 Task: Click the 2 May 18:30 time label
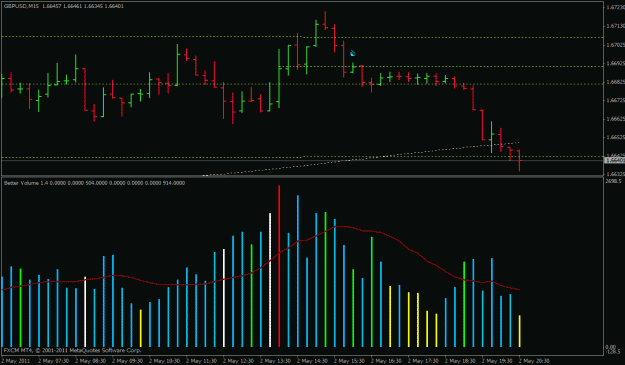coord(461,361)
